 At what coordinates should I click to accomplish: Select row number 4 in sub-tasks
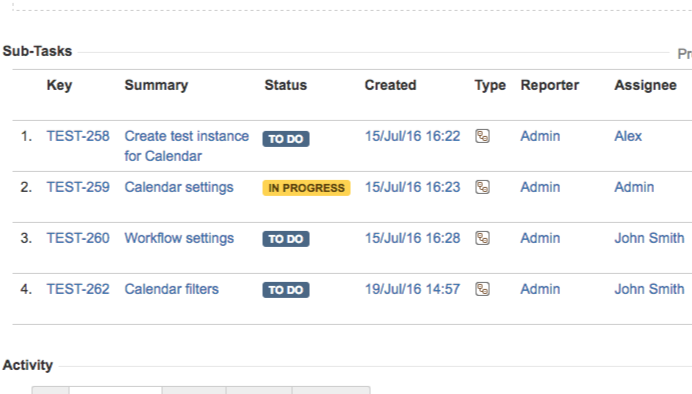(26, 289)
